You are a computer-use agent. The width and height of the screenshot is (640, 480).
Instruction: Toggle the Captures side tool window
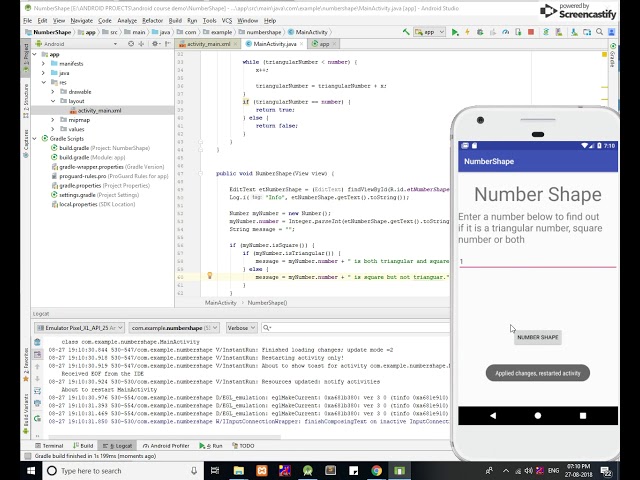pos(26,144)
